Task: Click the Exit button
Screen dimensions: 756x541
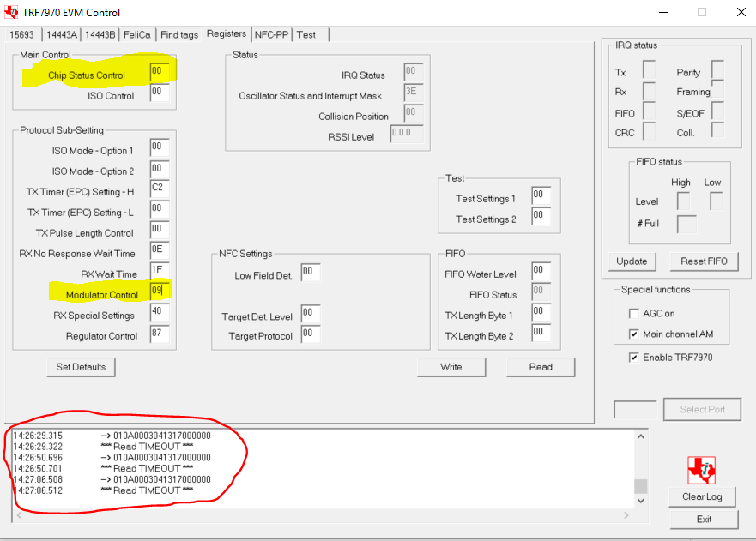Action: pos(704,520)
